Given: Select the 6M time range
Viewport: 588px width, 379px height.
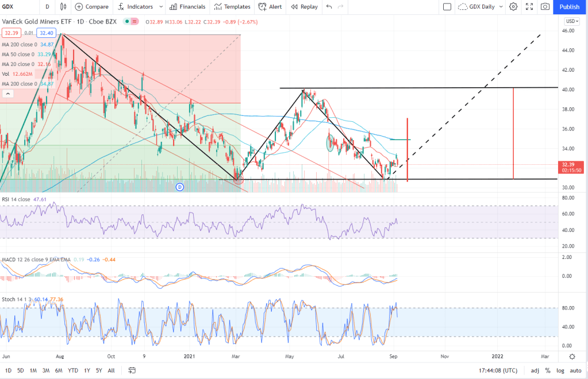Looking at the screenshot, I should tap(59, 370).
